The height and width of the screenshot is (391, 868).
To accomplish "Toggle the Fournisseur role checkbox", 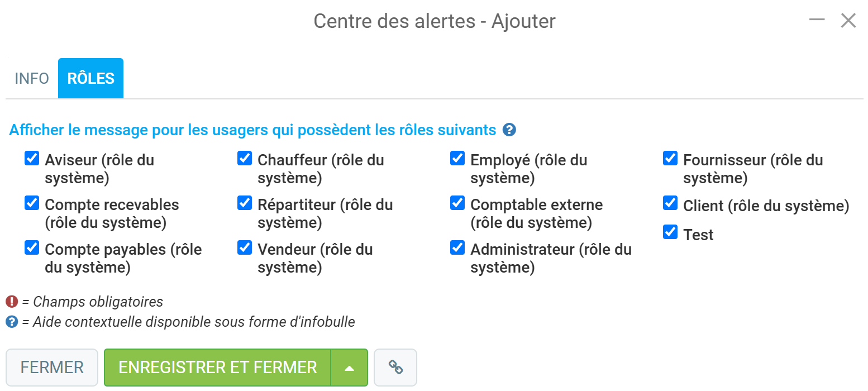I will (x=670, y=159).
